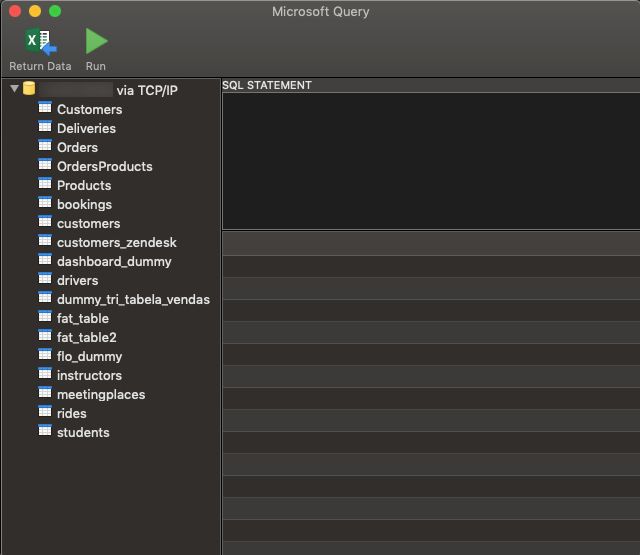Click the table icon beside OrdersProducts

pos(45,164)
